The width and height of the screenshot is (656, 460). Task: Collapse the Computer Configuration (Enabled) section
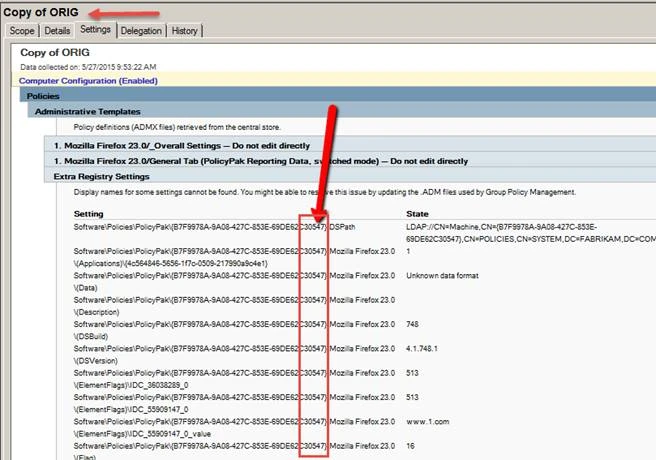88,80
